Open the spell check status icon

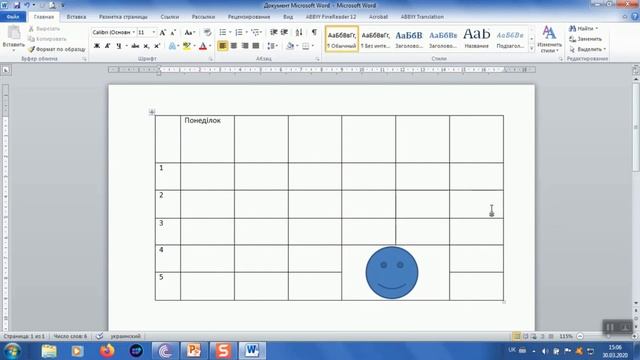click(x=99, y=336)
